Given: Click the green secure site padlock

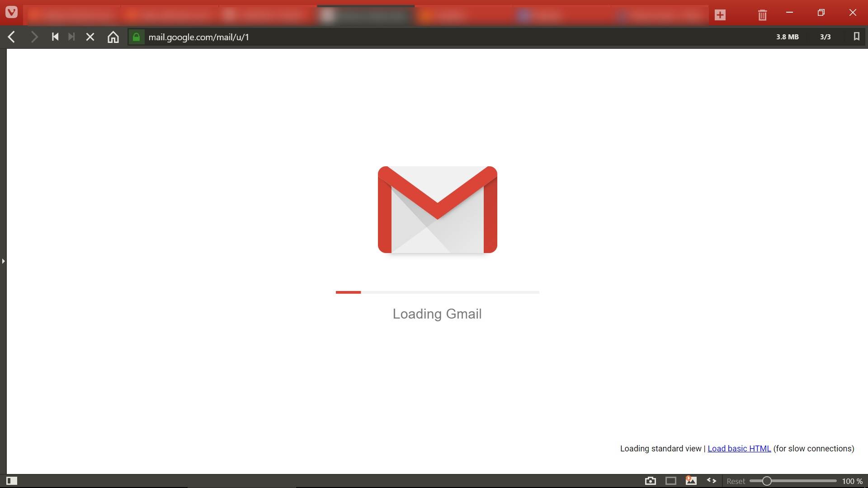Looking at the screenshot, I should click(x=136, y=37).
